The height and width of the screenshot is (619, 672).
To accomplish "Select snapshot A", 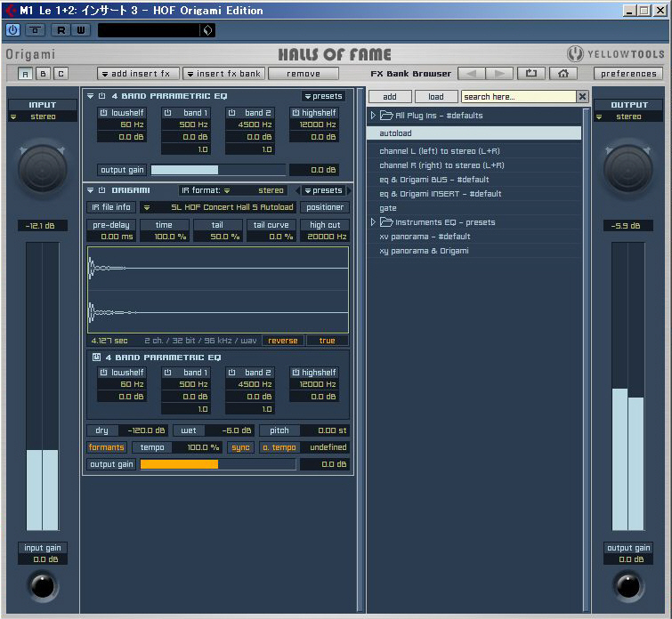I will point(25,74).
